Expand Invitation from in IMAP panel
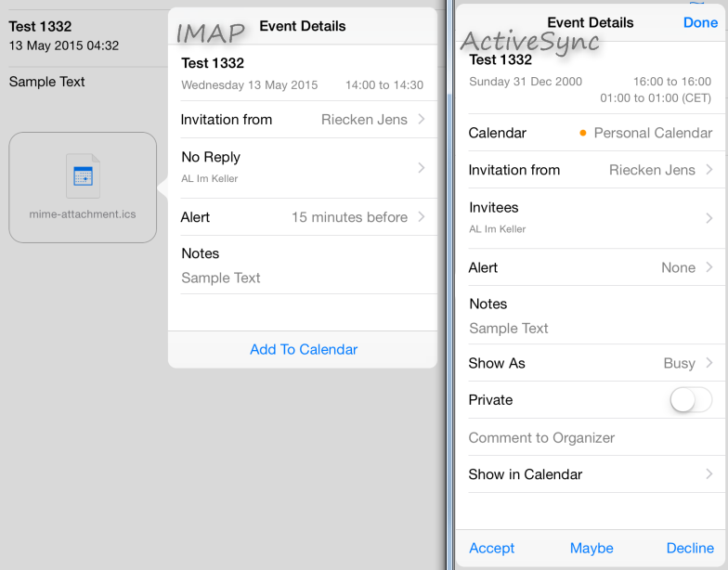 (303, 120)
